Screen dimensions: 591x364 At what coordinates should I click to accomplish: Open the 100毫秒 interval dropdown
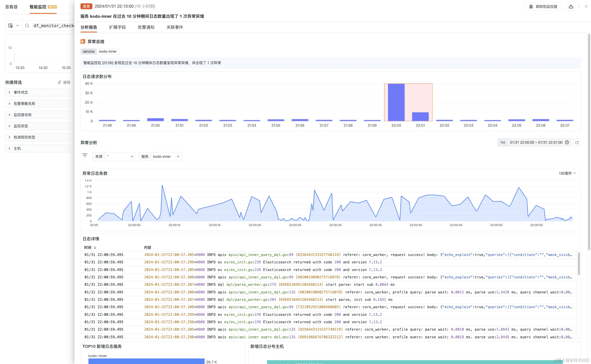click(567, 173)
